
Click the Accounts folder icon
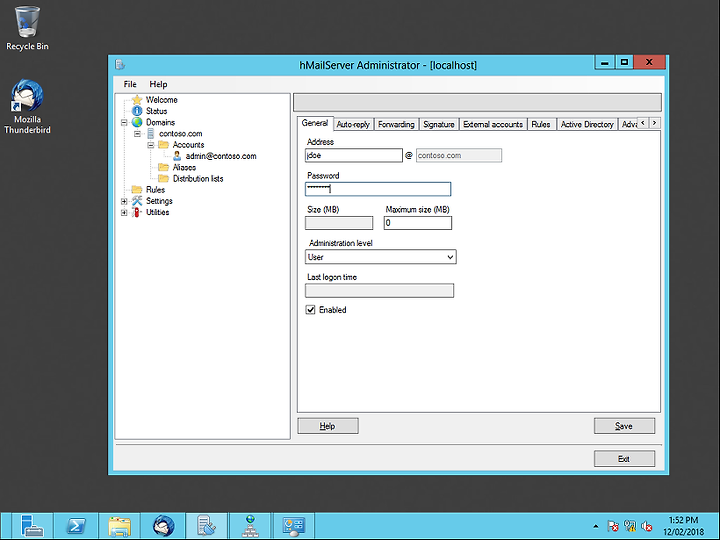(163, 145)
